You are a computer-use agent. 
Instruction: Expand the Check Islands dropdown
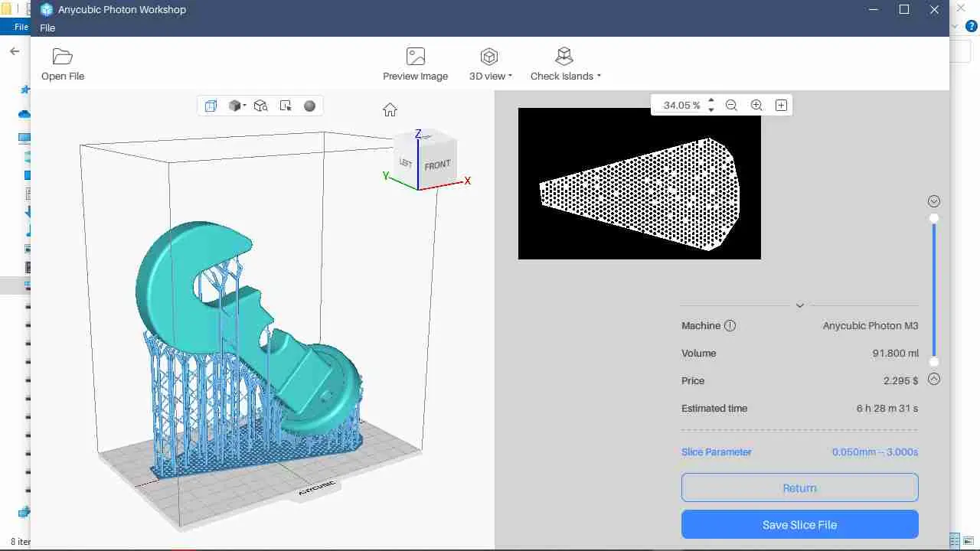click(565, 64)
